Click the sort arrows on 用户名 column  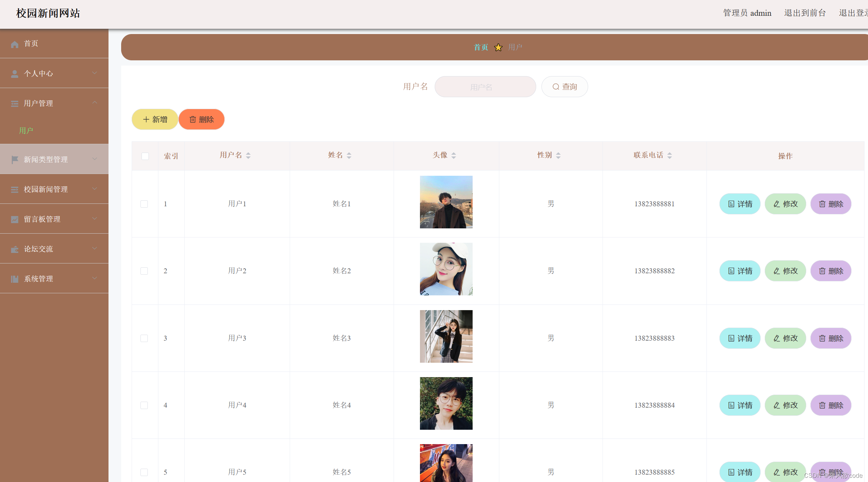click(248, 155)
